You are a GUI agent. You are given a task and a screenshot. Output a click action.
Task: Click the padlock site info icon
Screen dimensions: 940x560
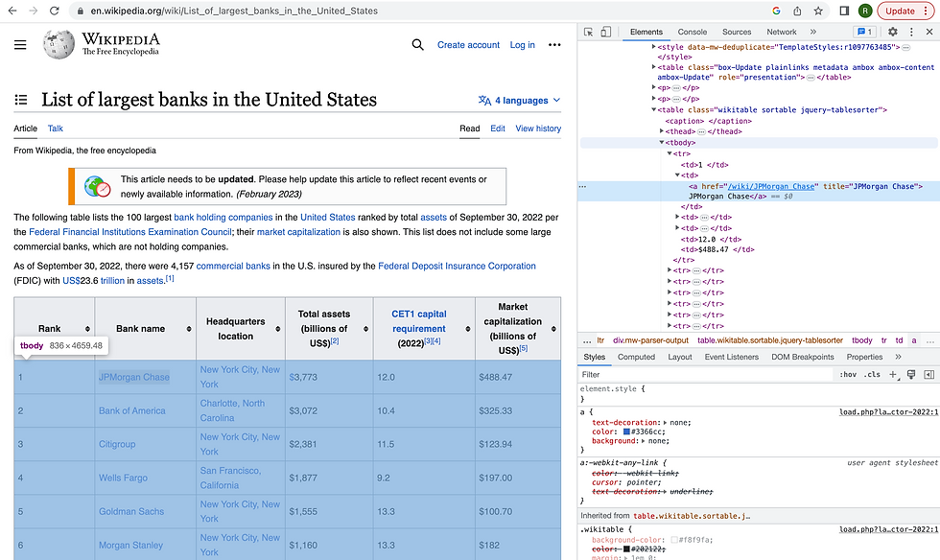pyautogui.click(x=80, y=11)
